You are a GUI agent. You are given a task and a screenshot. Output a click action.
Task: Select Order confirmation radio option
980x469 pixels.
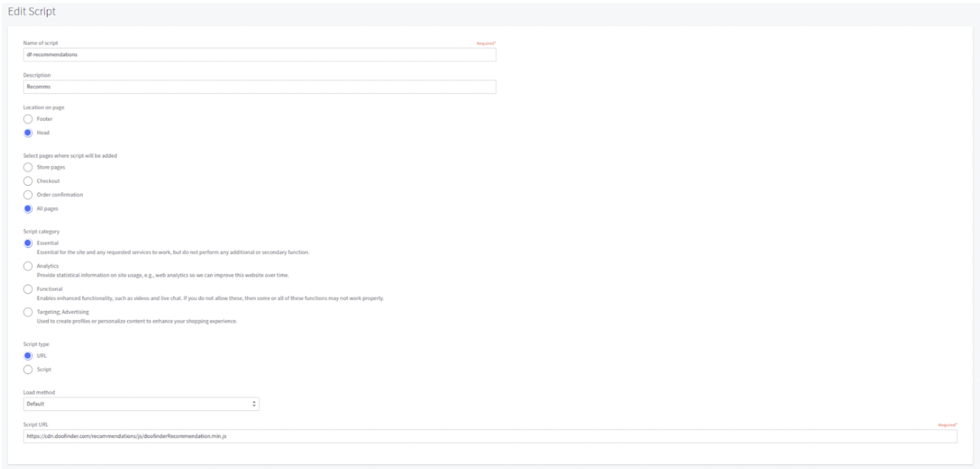[x=28, y=195]
